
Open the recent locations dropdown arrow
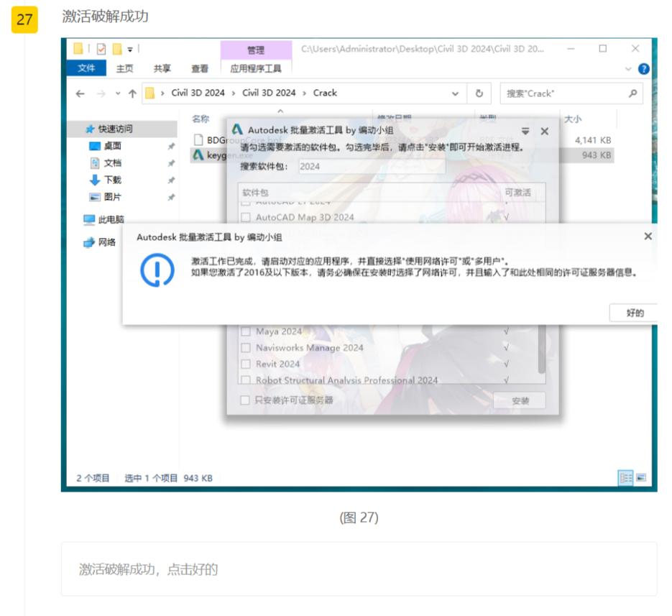tap(117, 93)
